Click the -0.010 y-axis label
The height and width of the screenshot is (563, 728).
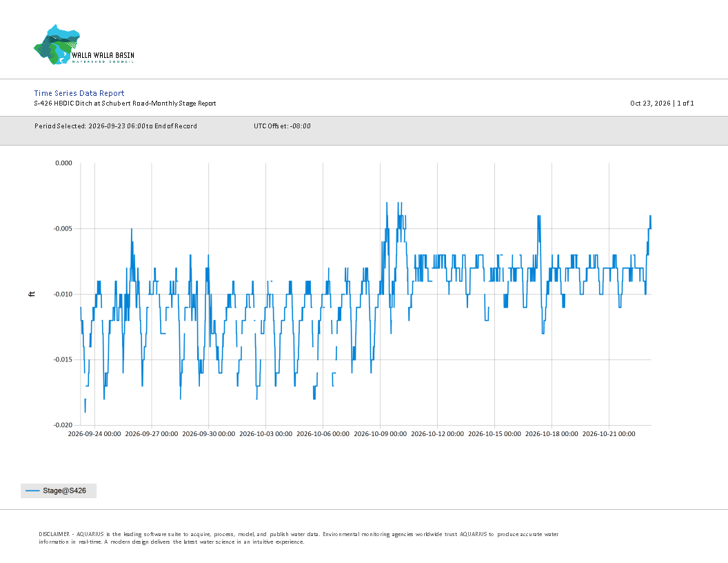(x=63, y=294)
